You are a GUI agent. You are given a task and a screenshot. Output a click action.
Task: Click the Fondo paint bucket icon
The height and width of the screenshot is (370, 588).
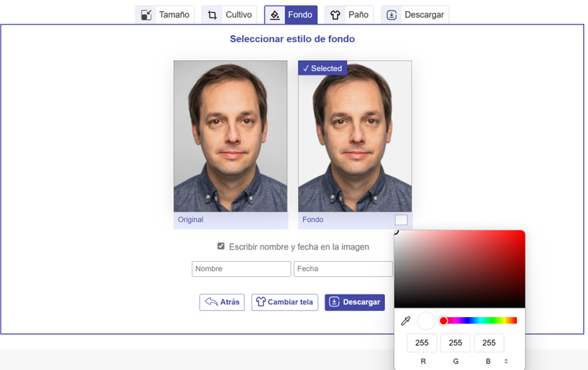point(275,15)
